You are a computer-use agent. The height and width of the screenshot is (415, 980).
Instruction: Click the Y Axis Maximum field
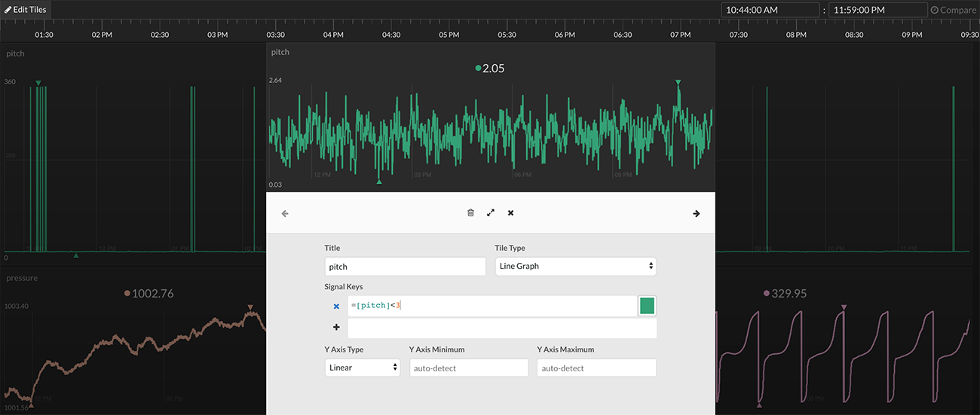[596, 368]
